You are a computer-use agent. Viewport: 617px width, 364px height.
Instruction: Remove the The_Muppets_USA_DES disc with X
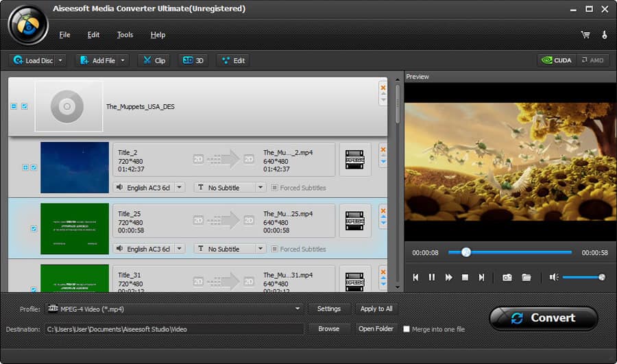click(x=383, y=88)
